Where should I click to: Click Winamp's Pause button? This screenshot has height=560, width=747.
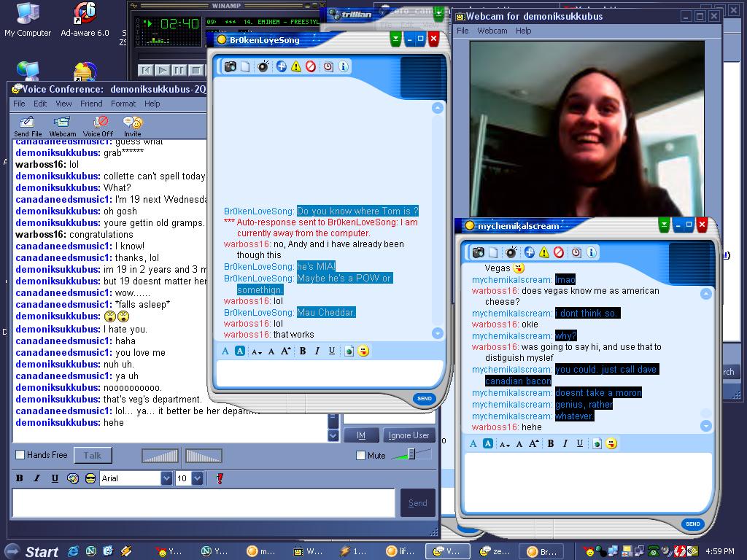[179, 71]
